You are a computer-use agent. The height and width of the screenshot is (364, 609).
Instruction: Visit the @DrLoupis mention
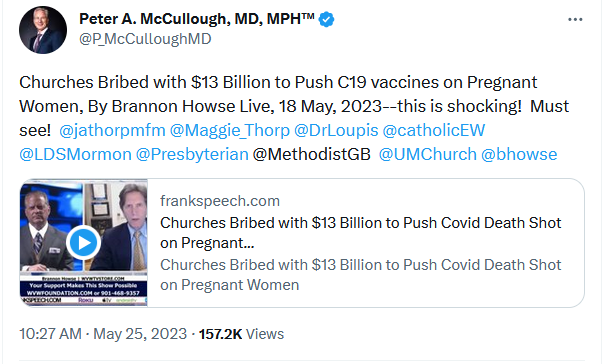click(336, 131)
